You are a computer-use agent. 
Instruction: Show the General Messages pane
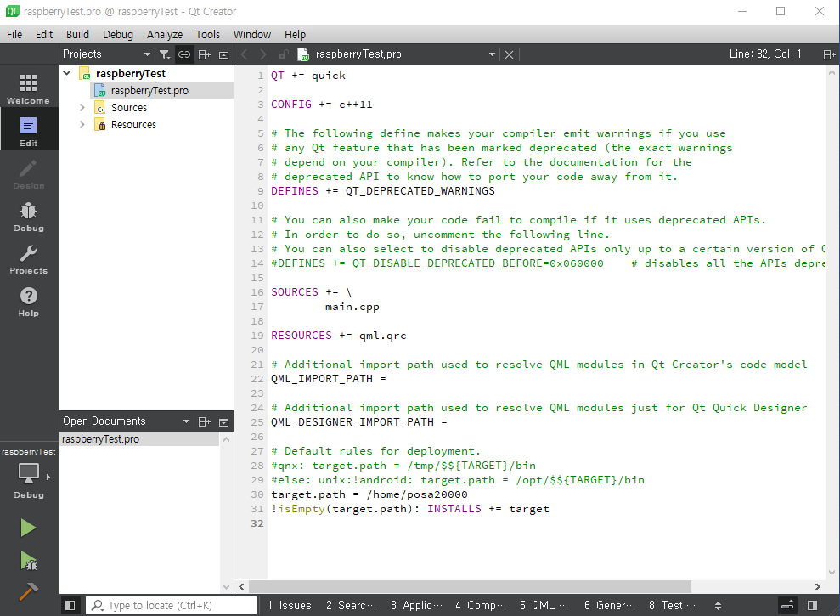point(610,605)
